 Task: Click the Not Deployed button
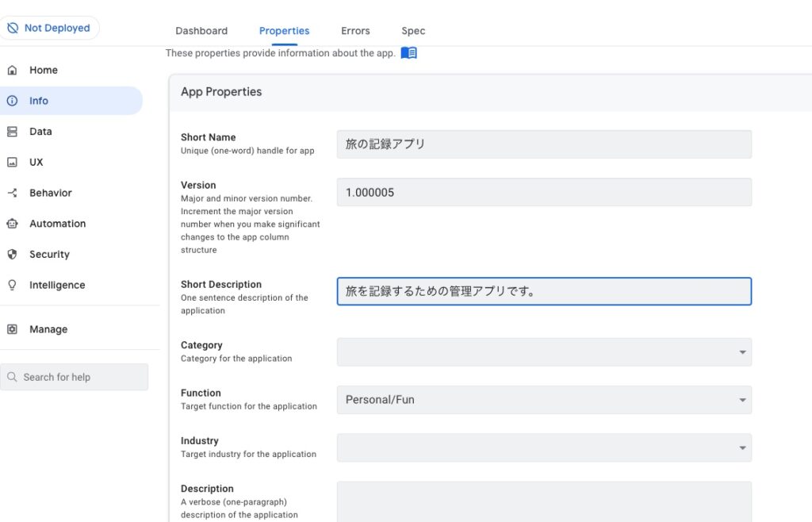50,27
